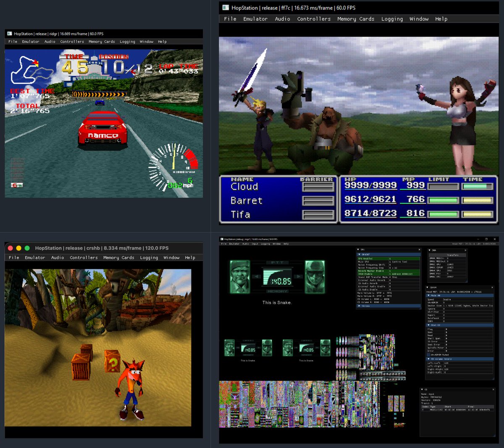Open File menu in mgs1 debug window
The height and width of the screenshot is (448, 504).
pyautogui.click(x=224, y=244)
